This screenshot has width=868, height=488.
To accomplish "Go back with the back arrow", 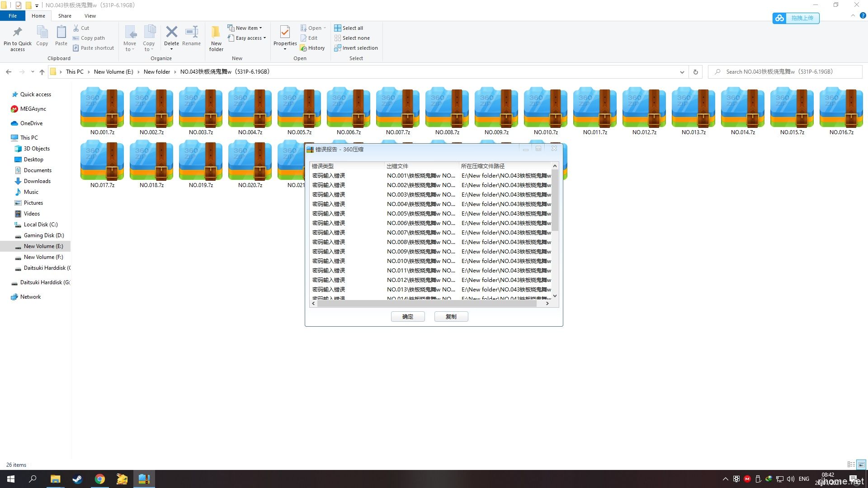I will (x=9, y=72).
